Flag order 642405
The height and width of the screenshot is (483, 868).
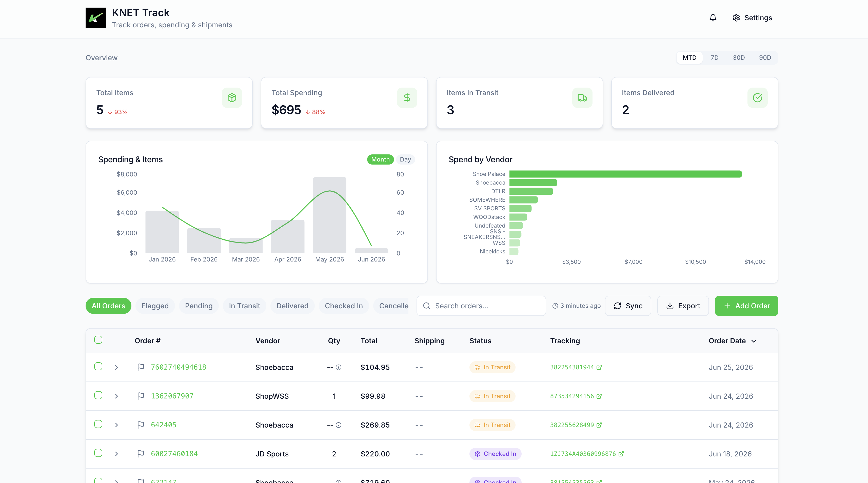[141, 425]
